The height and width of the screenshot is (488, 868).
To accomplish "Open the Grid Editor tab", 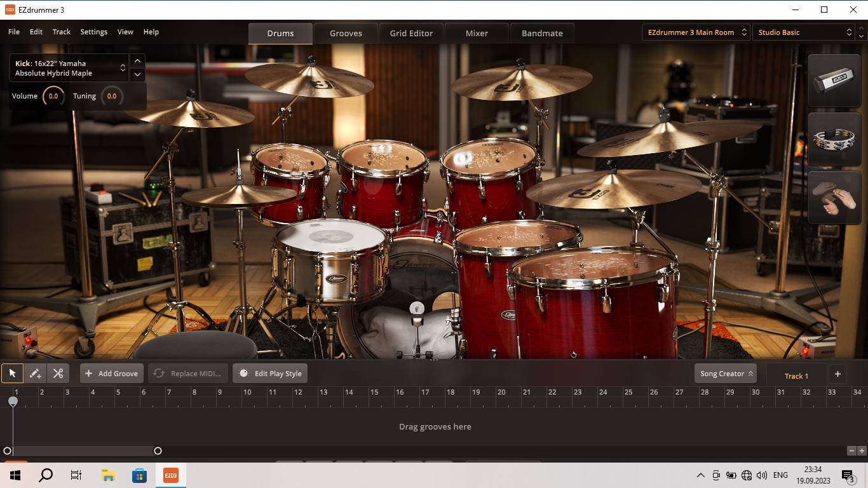I will point(411,34).
